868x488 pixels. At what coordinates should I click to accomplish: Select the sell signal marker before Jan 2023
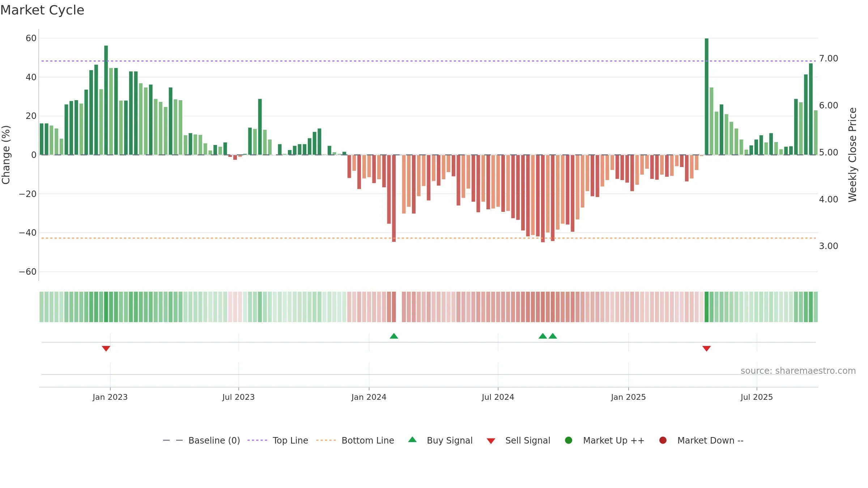(106, 348)
